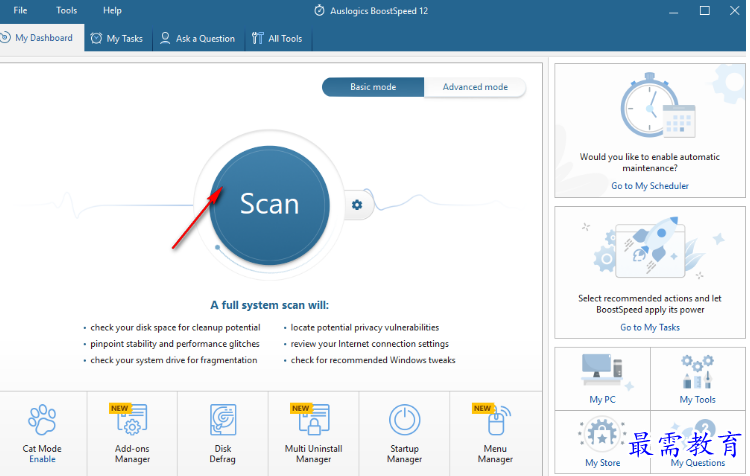This screenshot has width=750, height=476.
Task: Click 'review your Internet connection settings' text
Action: click(x=370, y=344)
